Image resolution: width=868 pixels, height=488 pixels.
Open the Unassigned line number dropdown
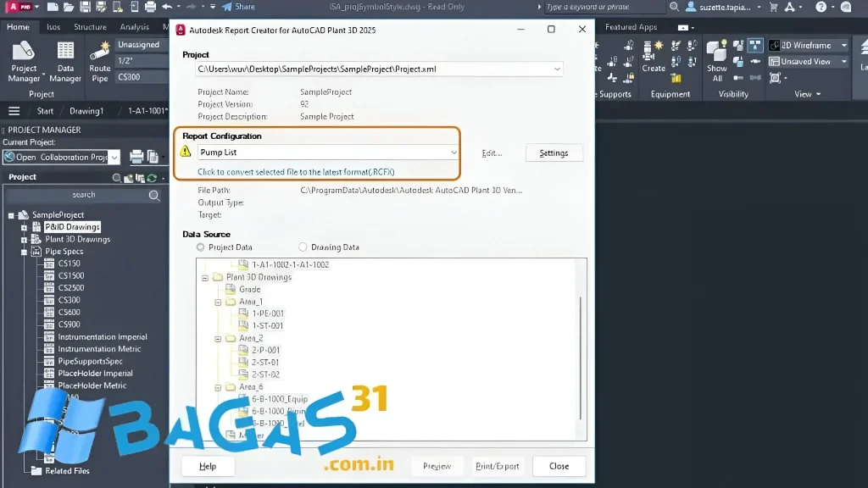pyautogui.click(x=142, y=45)
